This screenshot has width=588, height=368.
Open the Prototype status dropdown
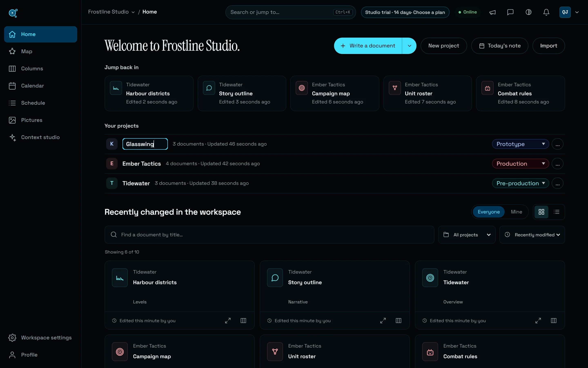[x=520, y=144]
